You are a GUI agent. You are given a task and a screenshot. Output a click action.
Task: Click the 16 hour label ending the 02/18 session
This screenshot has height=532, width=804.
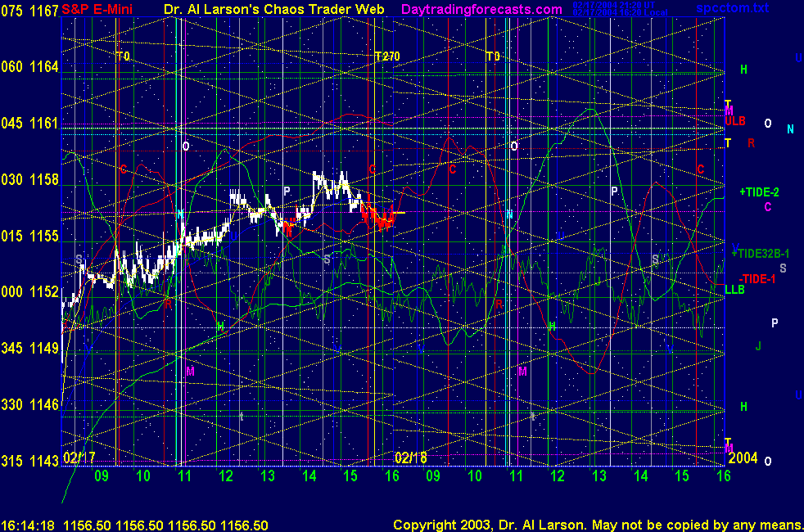[724, 476]
